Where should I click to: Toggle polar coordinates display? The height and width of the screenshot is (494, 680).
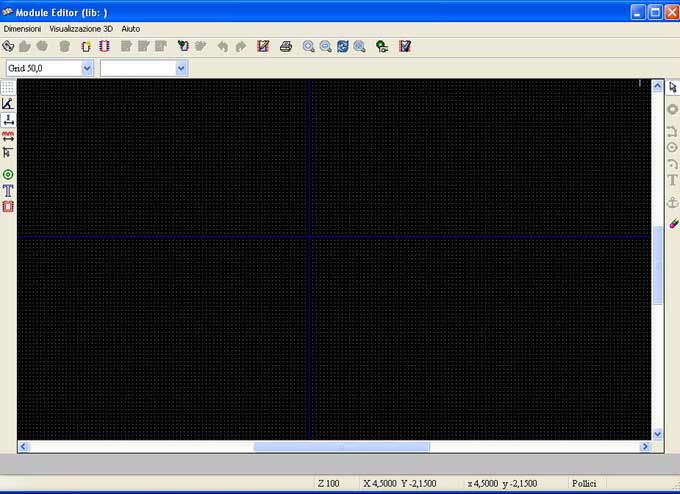click(8, 104)
